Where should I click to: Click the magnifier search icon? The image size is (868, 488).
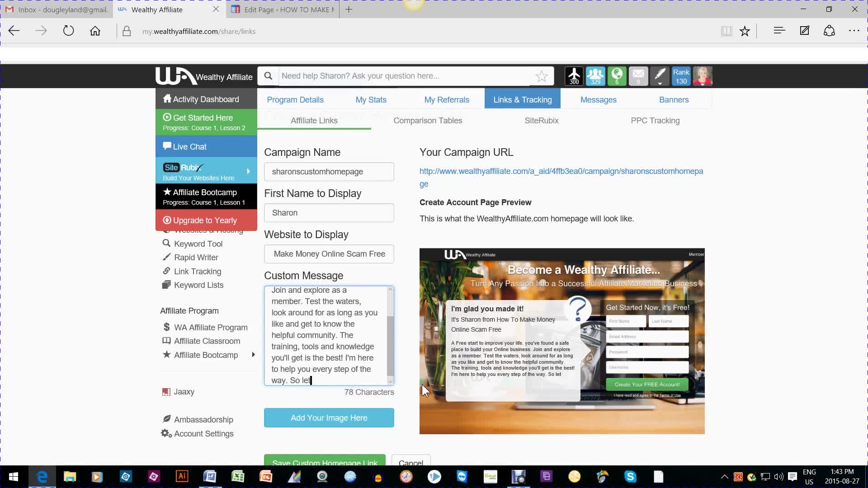click(x=268, y=76)
